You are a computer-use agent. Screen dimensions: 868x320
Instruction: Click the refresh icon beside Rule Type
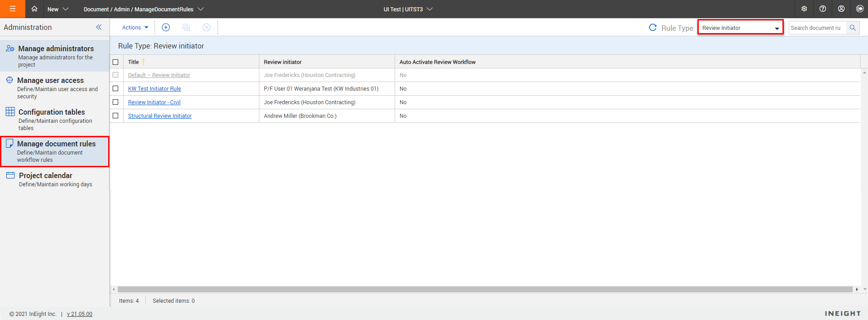(653, 28)
